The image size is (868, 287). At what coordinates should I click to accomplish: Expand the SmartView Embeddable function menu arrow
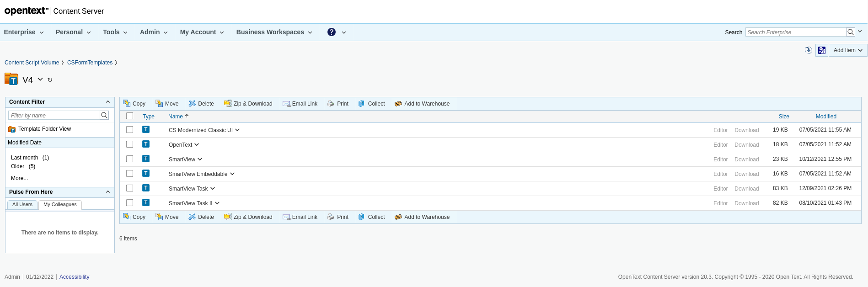tap(232, 174)
